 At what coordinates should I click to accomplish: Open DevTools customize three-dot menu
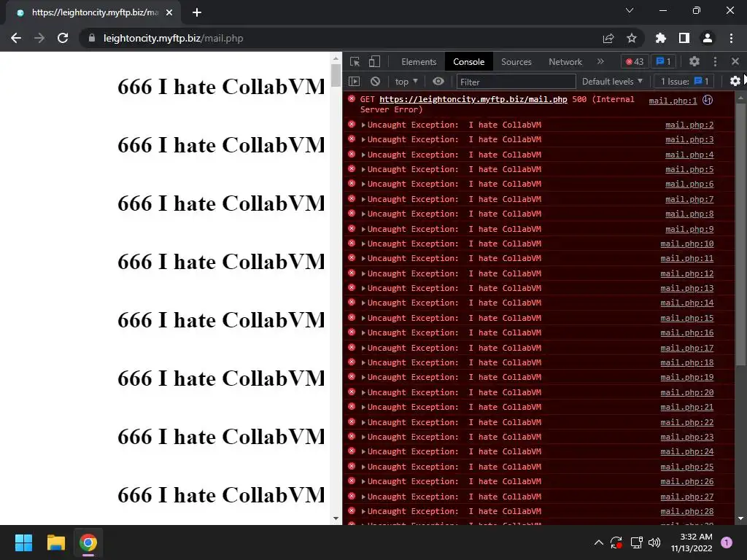point(715,61)
